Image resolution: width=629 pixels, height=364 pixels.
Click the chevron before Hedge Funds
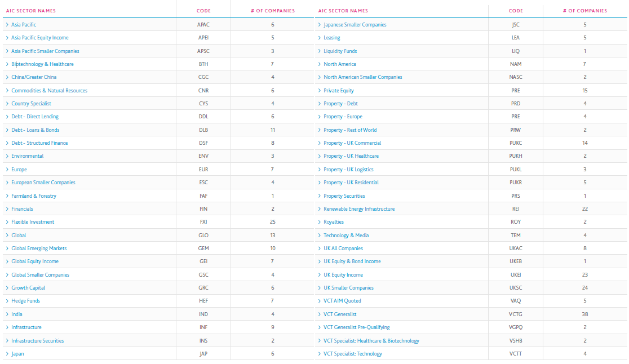coord(7,301)
